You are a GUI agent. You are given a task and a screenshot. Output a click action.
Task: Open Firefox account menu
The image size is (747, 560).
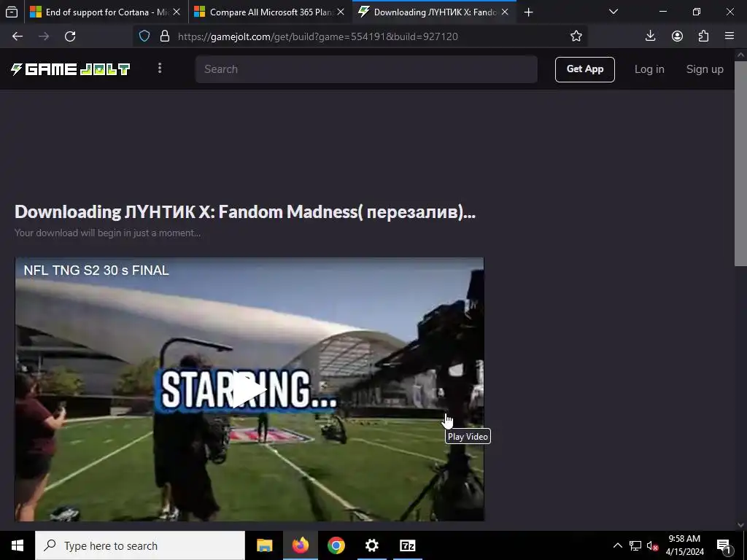pyautogui.click(x=677, y=36)
